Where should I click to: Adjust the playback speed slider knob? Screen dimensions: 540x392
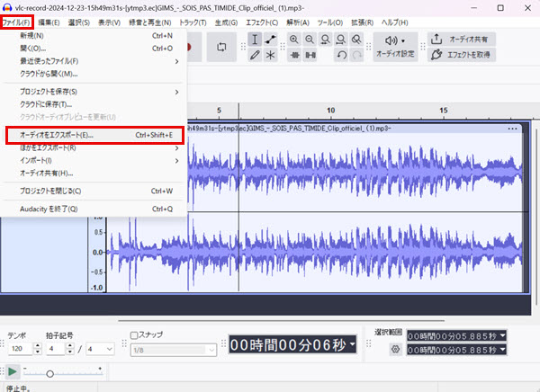click(49, 374)
